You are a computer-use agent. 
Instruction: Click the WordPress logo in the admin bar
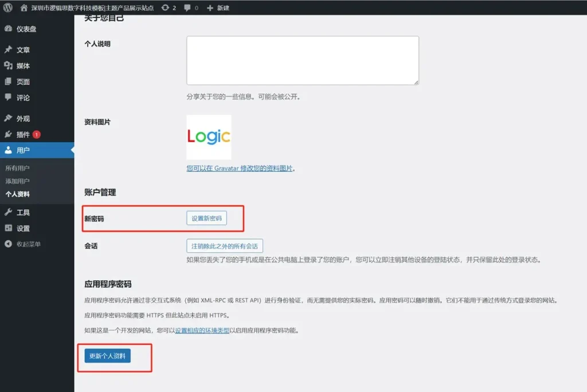click(x=7, y=8)
